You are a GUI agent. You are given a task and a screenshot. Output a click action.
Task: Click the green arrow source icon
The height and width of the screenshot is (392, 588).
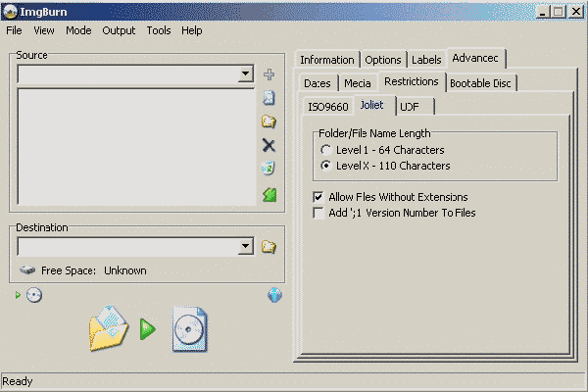269,195
